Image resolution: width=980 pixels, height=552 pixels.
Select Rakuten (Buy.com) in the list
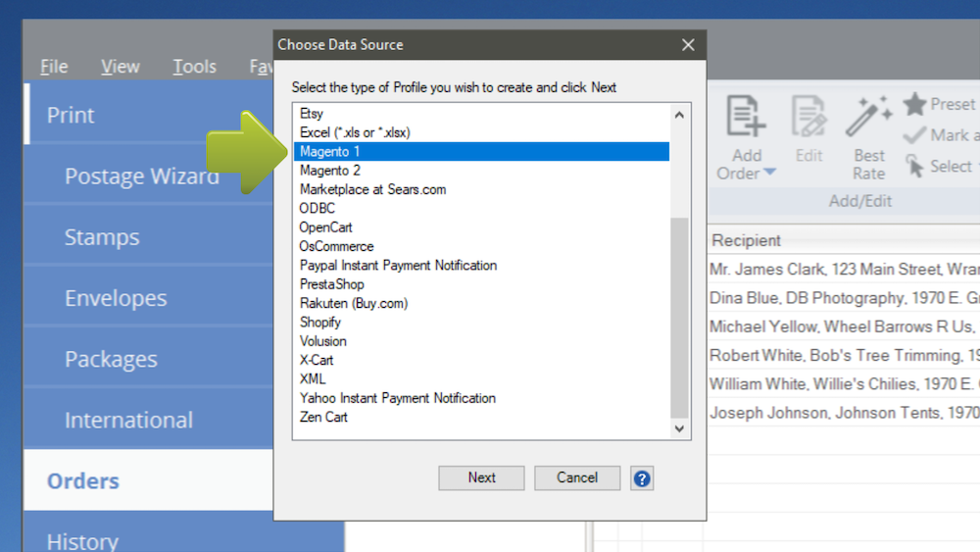click(481, 303)
